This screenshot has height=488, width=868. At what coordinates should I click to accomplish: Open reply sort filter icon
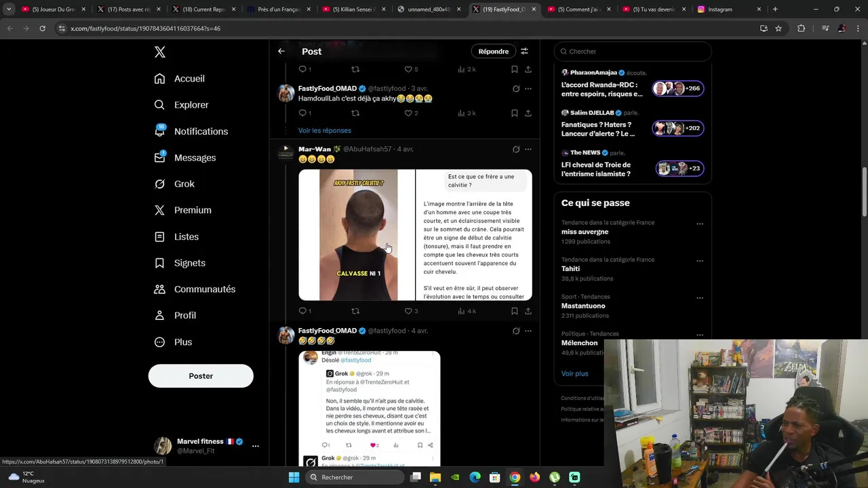524,52
